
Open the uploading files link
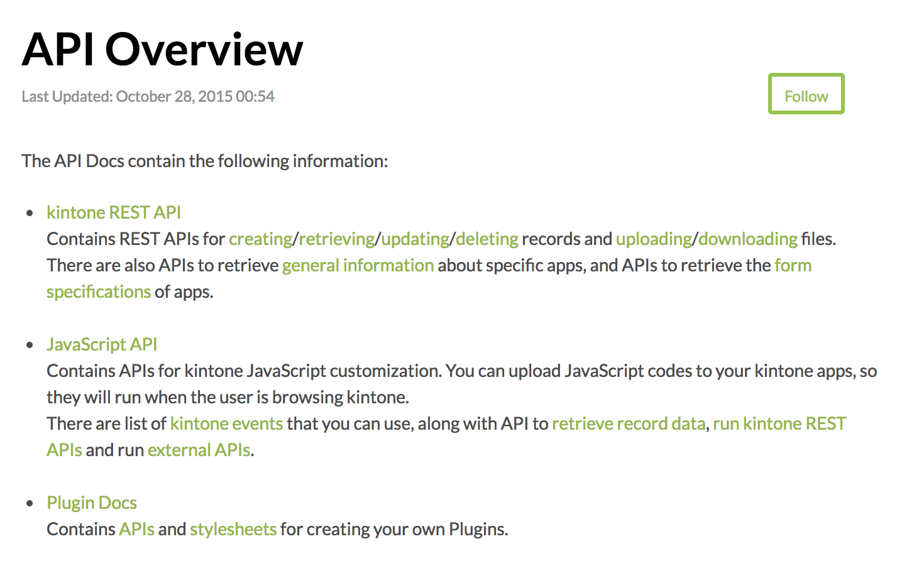pos(654,239)
